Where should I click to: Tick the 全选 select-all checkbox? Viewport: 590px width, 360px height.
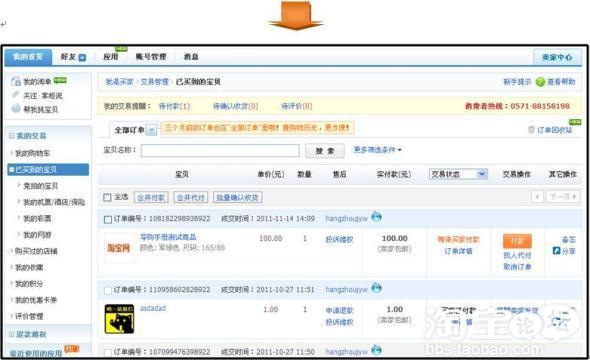[107, 197]
